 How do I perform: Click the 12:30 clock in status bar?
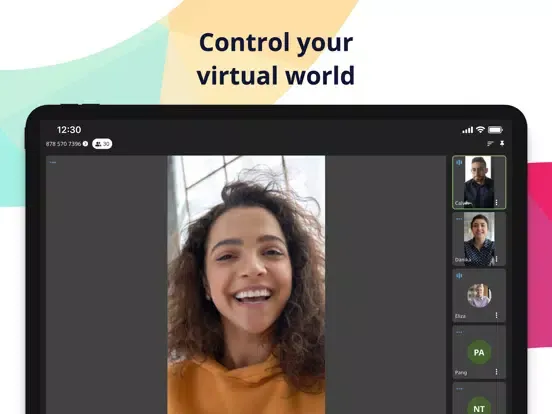69,130
